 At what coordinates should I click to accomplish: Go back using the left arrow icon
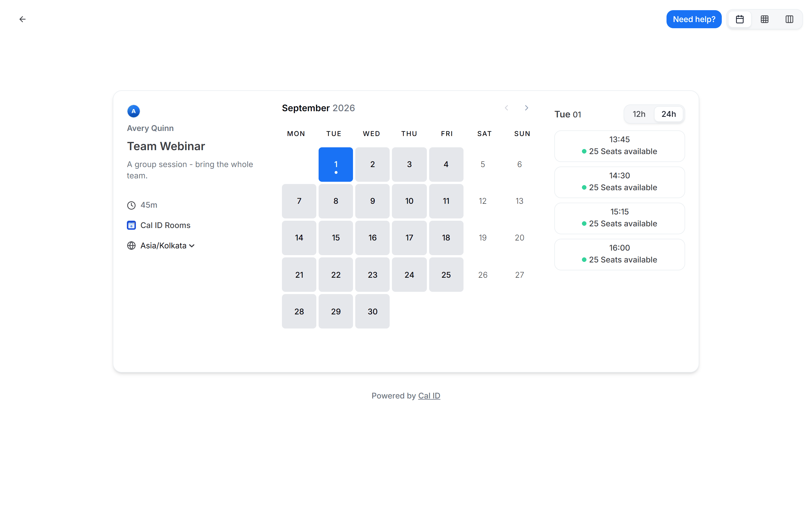pyautogui.click(x=23, y=19)
